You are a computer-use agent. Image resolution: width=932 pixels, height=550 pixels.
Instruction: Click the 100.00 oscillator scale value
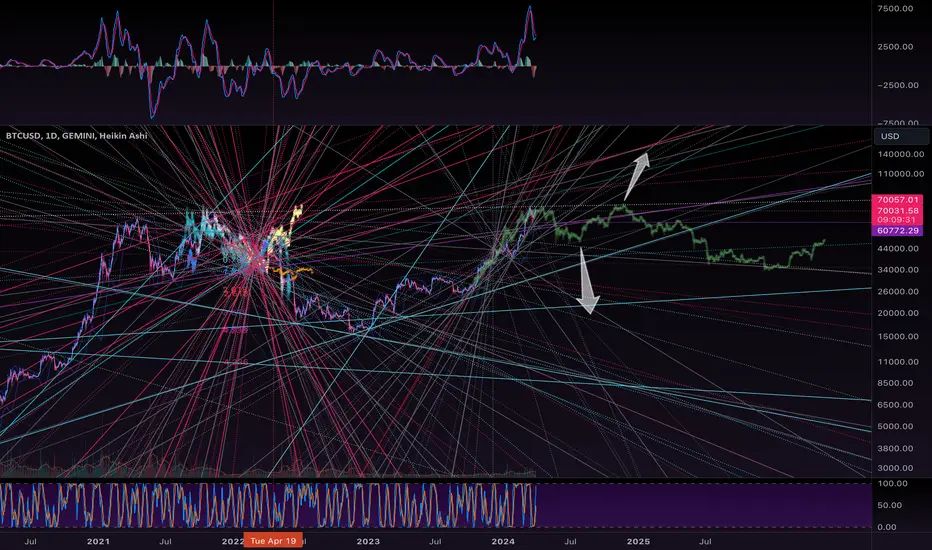893,484
